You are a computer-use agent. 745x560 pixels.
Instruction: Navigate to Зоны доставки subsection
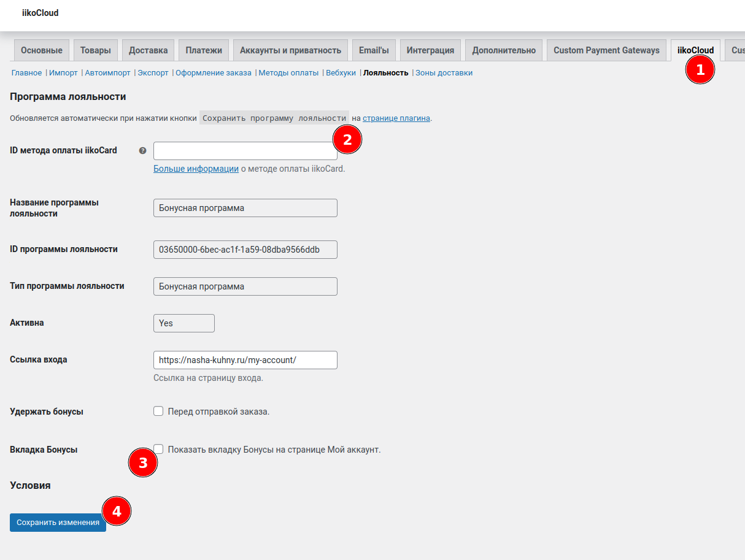444,72
